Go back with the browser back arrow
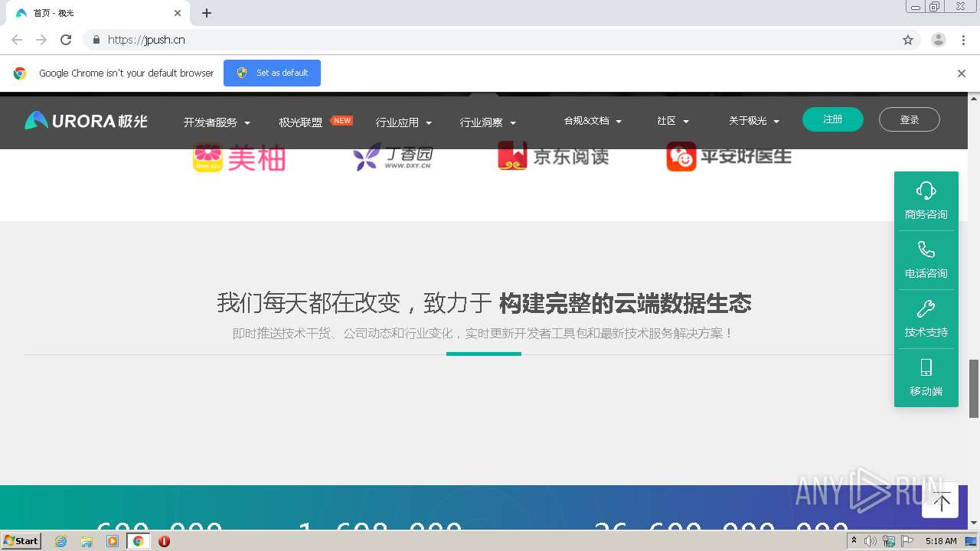 pyautogui.click(x=17, y=40)
